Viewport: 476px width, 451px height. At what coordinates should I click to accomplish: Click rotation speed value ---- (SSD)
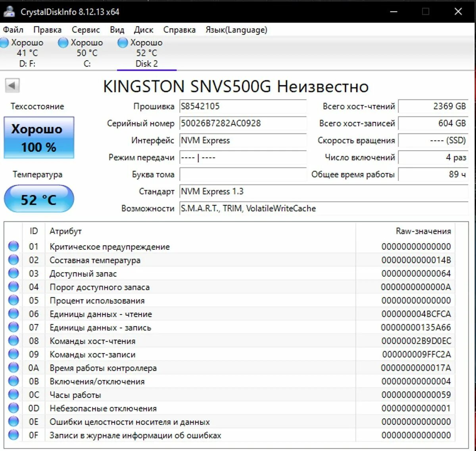click(433, 140)
